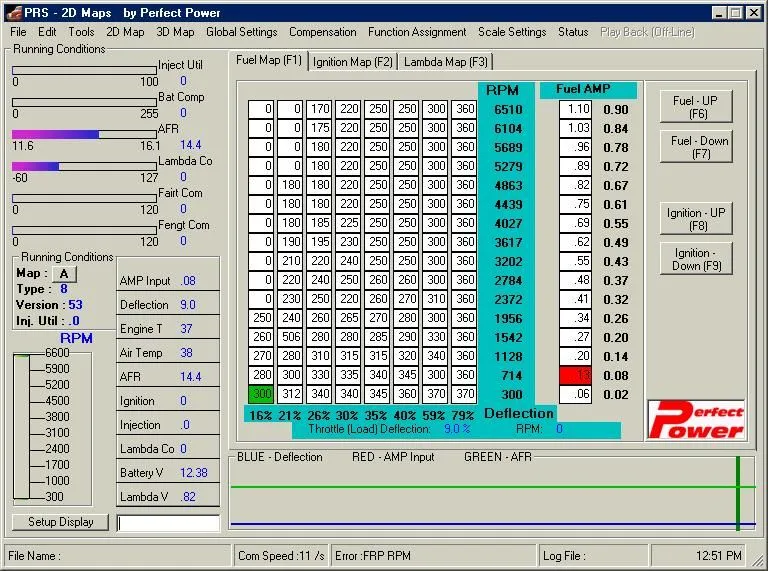
Task: Open the File menu
Action: (x=18, y=32)
